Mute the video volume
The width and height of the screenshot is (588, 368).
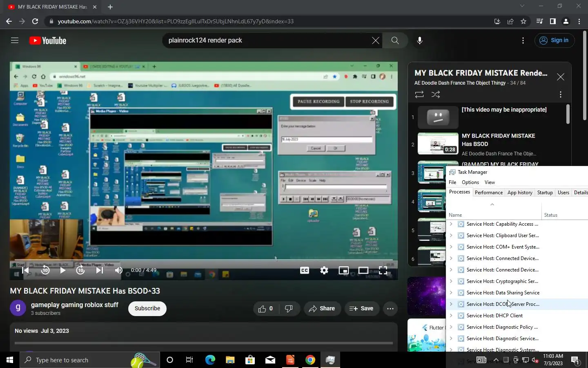119,270
